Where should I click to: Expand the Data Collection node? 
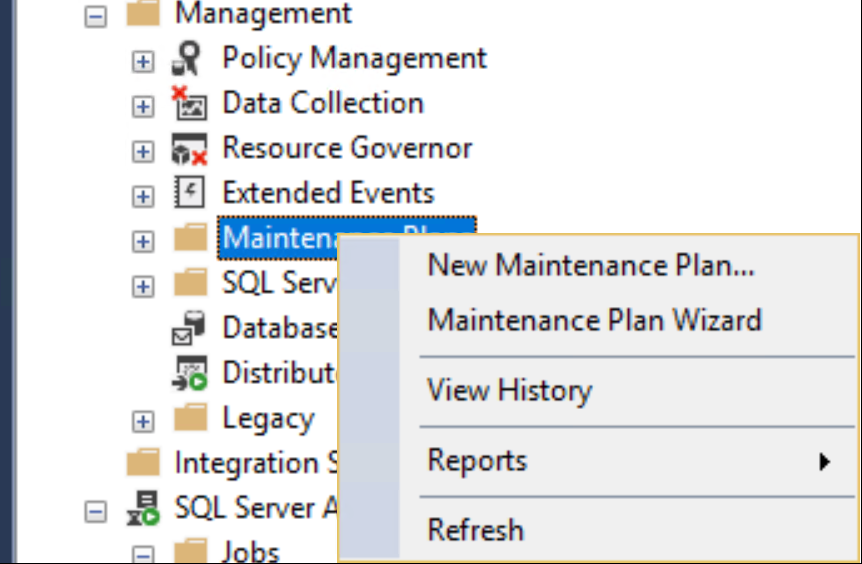[x=143, y=106]
